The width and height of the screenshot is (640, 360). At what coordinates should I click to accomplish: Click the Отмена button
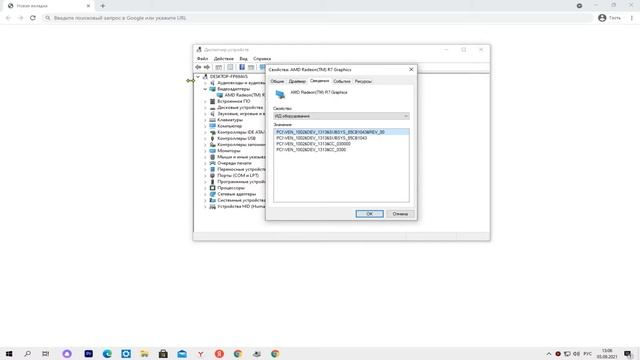point(400,214)
